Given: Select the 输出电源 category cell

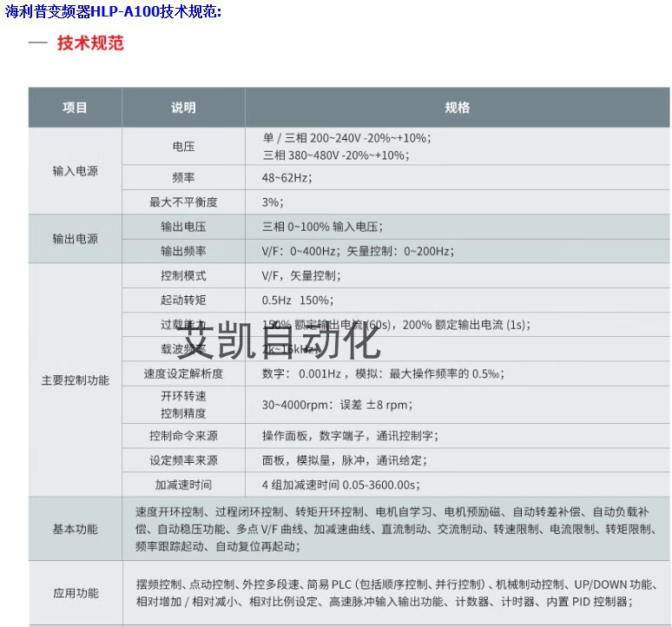Looking at the screenshot, I should pos(75,239).
